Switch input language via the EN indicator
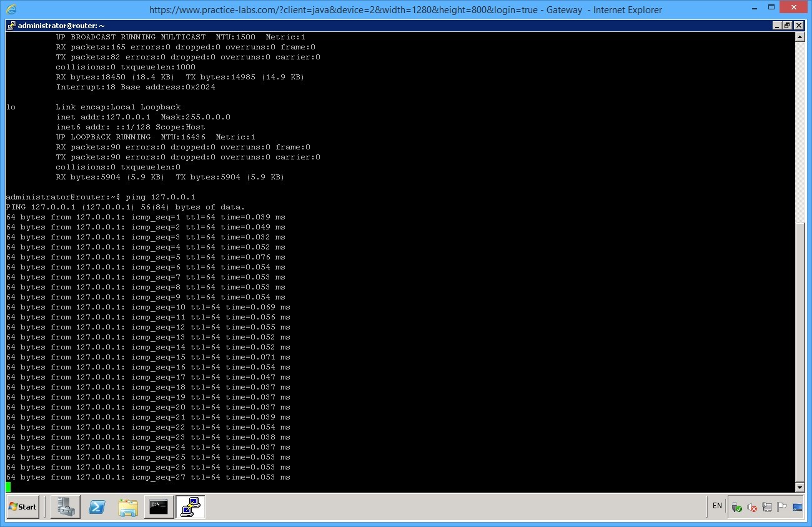Screen dimensions: 812x527 pyautogui.click(x=716, y=506)
